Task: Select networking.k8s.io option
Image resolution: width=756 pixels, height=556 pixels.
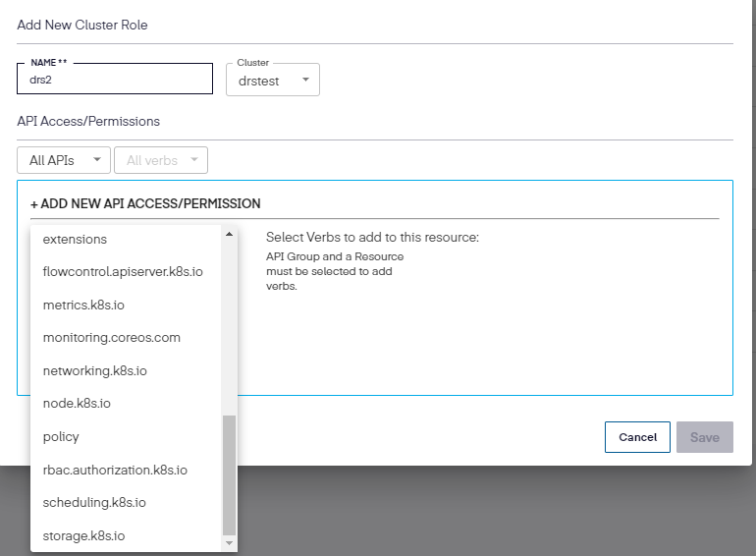Action: pyautogui.click(x=94, y=370)
